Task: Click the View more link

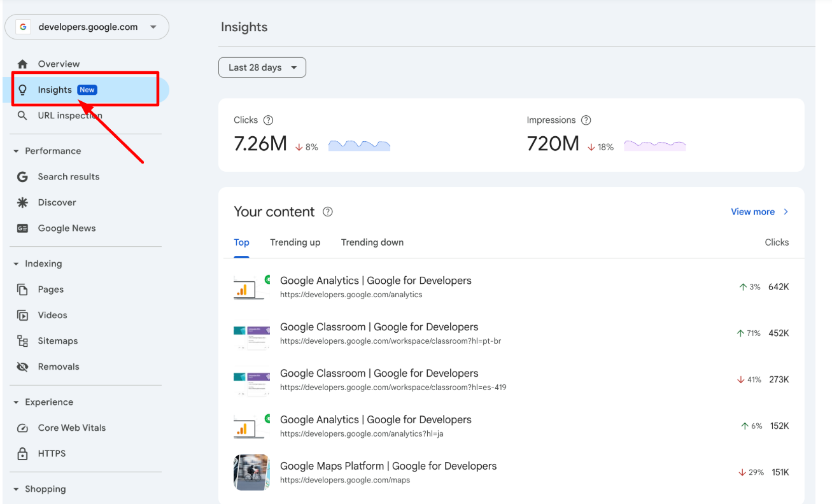Action: click(x=752, y=211)
